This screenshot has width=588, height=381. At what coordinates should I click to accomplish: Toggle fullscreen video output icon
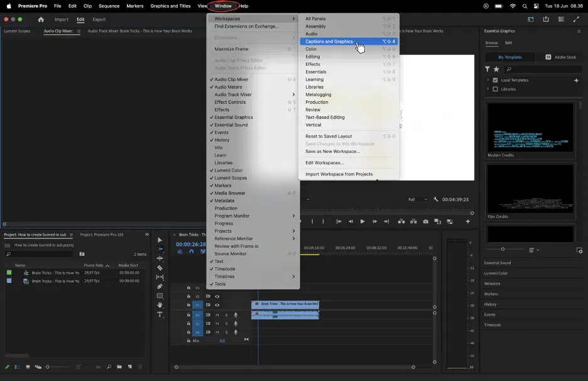[576, 19]
